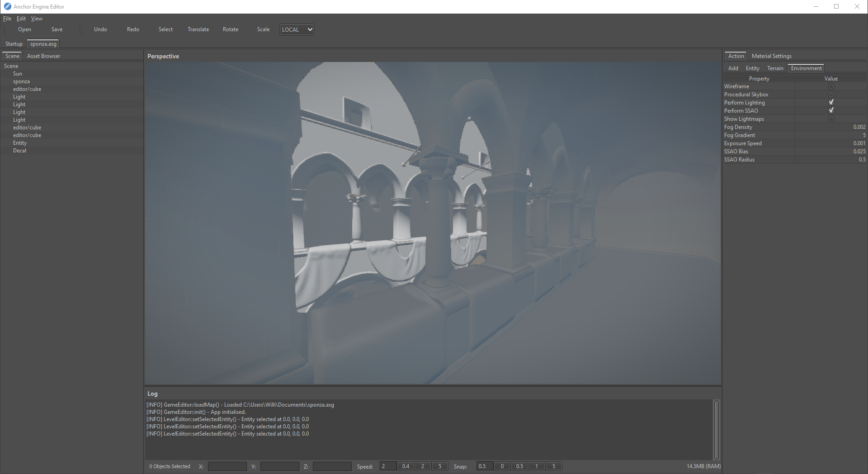Choose the Select tool
This screenshot has height=474, width=868.
pos(165,29)
